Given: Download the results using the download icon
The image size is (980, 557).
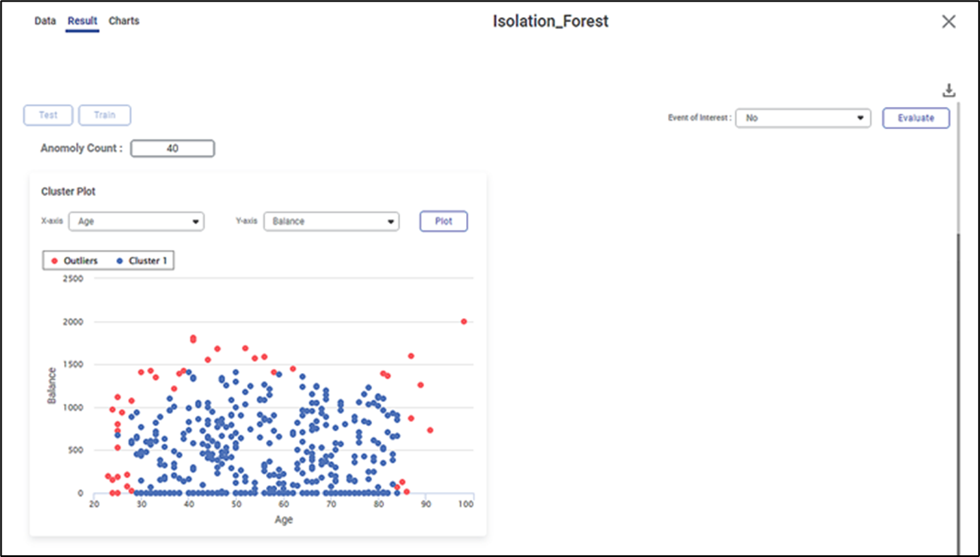Looking at the screenshot, I should point(948,91).
